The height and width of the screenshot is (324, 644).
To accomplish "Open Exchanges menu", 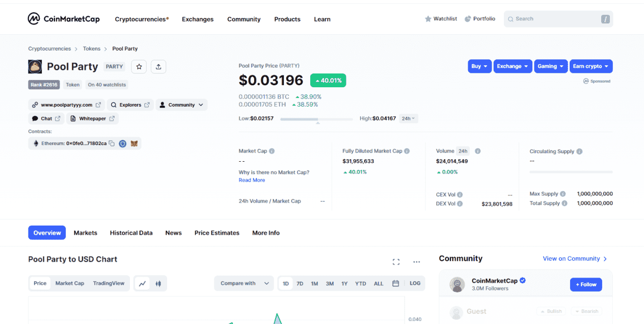I will [x=198, y=19].
